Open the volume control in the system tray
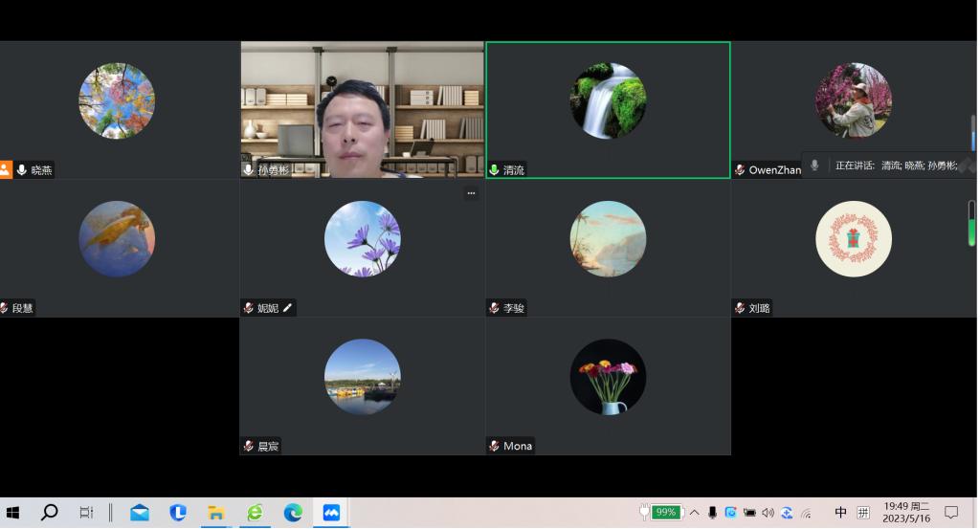The height and width of the screenshot is (529, 980). tap(768, 513)
